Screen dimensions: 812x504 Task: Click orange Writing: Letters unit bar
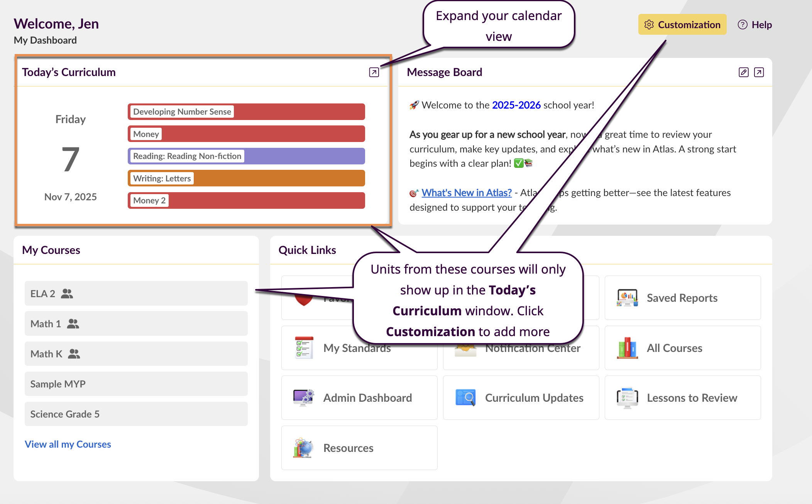[x=246, y=178]
